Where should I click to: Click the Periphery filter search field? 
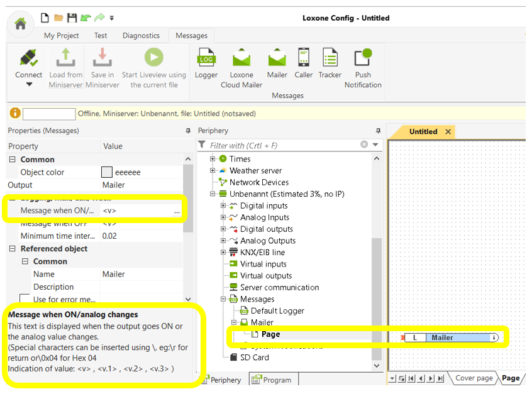pyautogui.click(x=283, y=145)
